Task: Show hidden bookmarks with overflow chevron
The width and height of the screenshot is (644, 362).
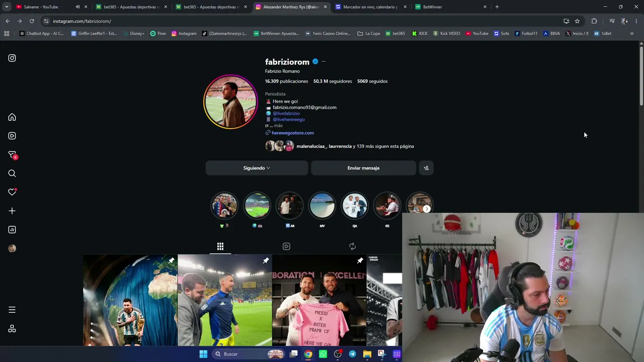Action: (631, 34)
